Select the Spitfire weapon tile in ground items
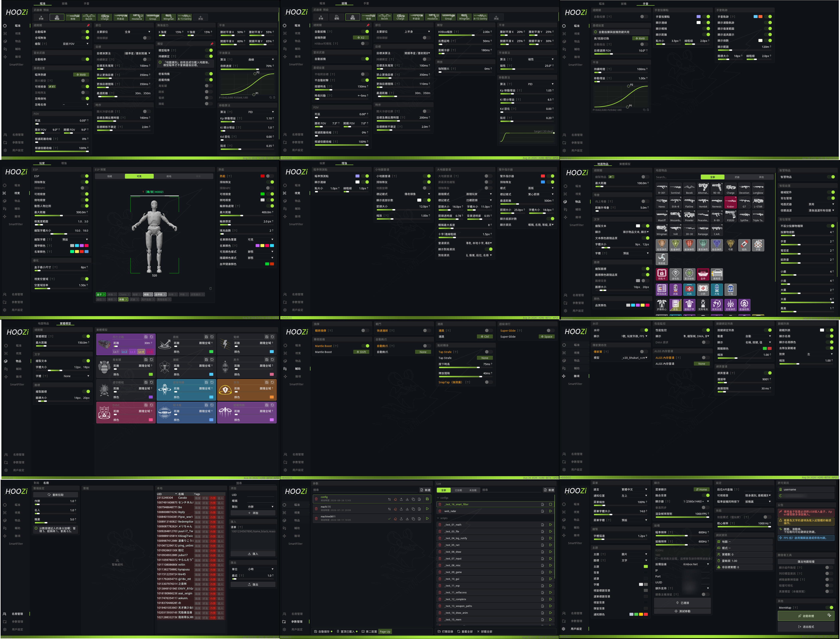The width and height of the screenshot is (840, 639). coord(744,216)
